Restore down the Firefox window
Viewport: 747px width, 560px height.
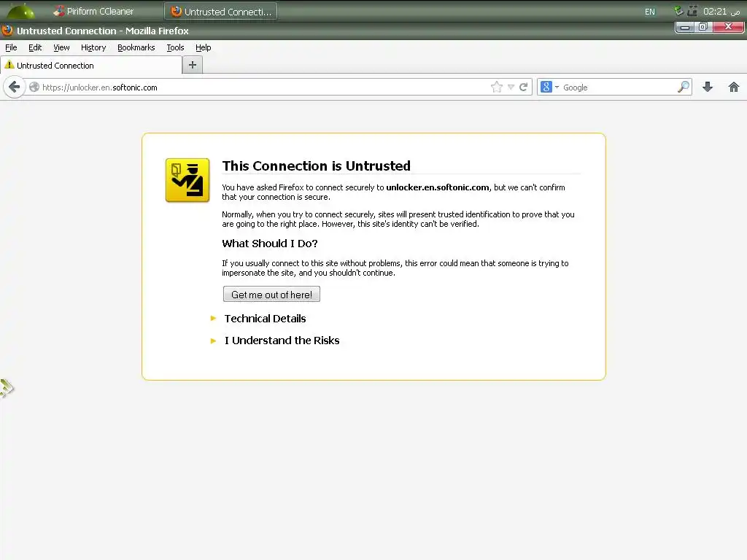(703, 27)
